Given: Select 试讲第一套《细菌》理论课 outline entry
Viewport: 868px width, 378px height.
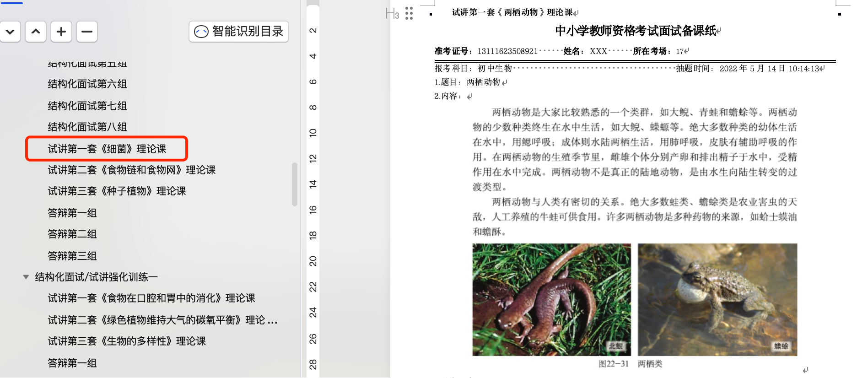Looking at the screenshot, I should (x=107, y=149).
